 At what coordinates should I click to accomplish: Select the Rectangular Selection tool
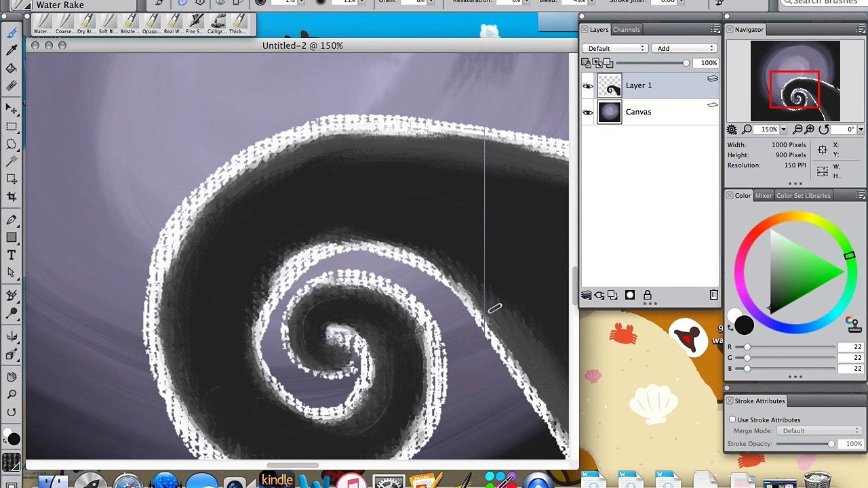[12, 127]
